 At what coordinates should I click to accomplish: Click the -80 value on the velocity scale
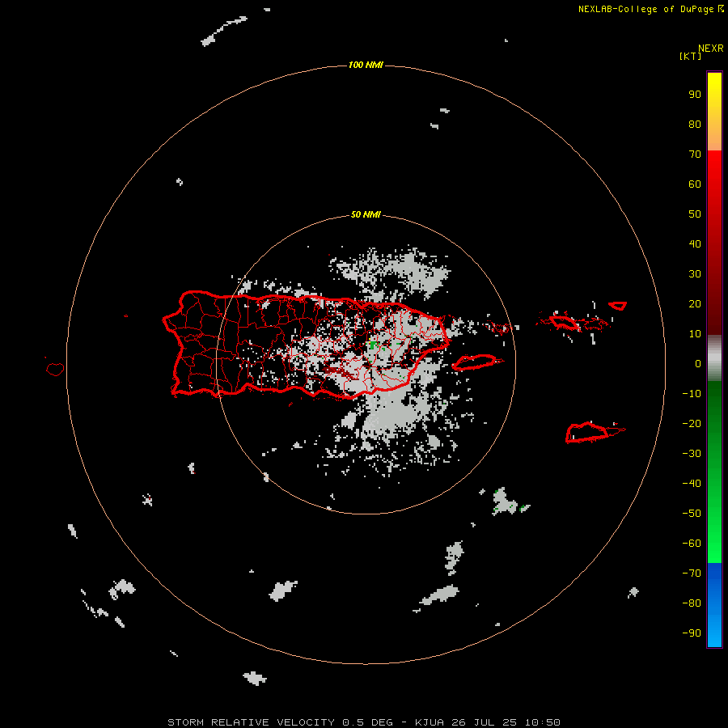tap(692, 603)
